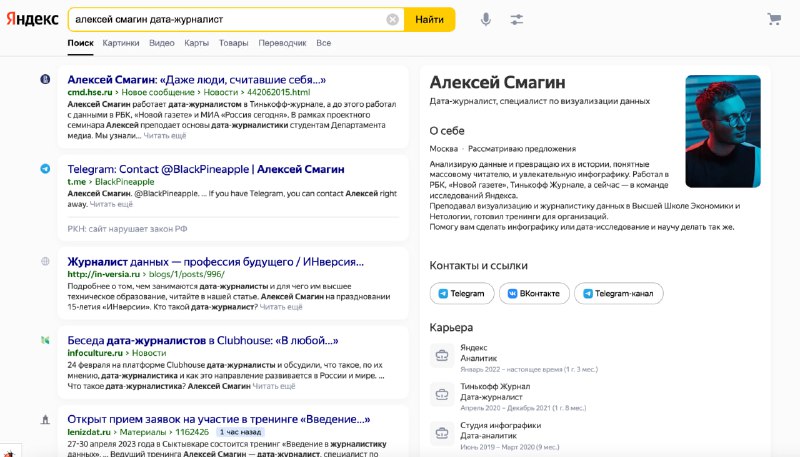Click Читать ещё under the Telegram result
Screen dimensions: 800x457
point(111,204)
